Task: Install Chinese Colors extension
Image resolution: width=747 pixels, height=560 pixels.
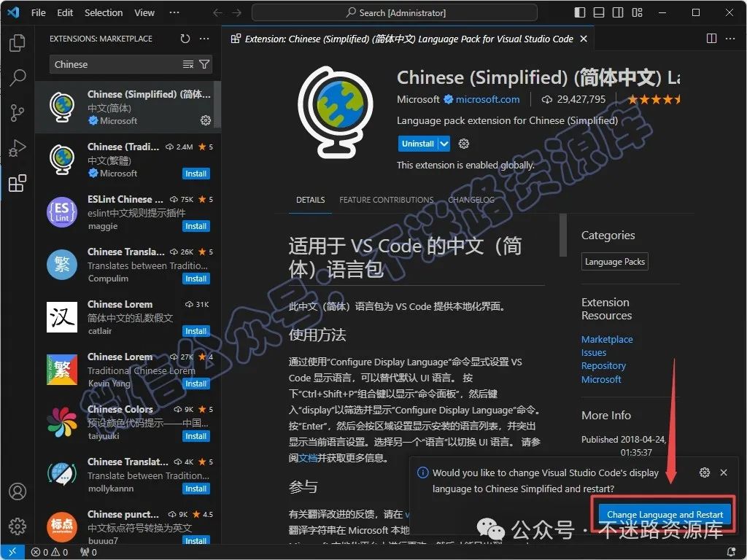Action: [x=196, y=436]
